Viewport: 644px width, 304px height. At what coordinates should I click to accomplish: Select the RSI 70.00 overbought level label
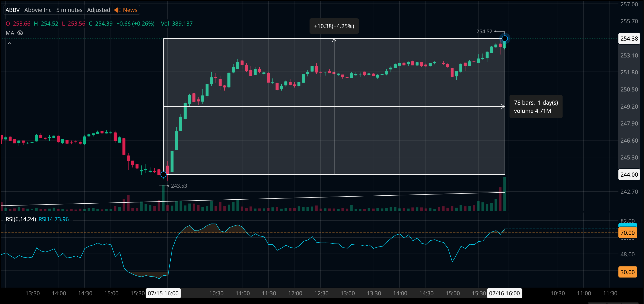(628, 232)
